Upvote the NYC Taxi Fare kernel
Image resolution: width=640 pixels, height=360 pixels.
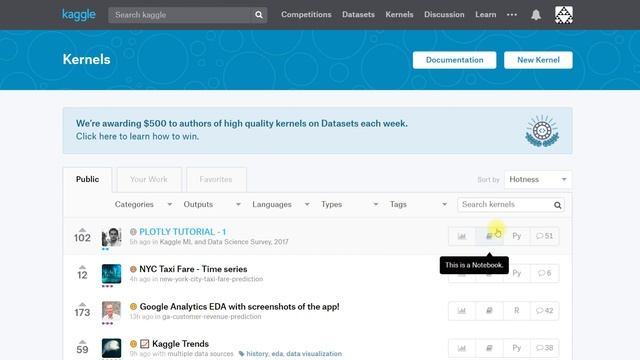82,267
